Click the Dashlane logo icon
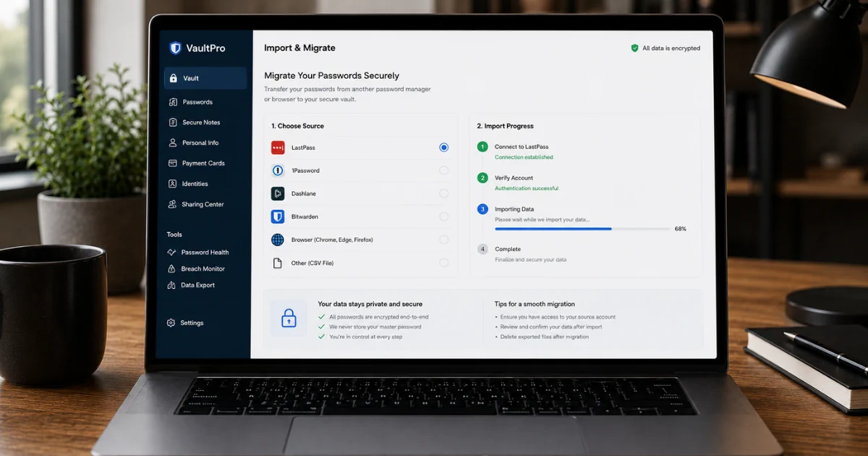This screenshot has height=456, width=868. (278, 193)
